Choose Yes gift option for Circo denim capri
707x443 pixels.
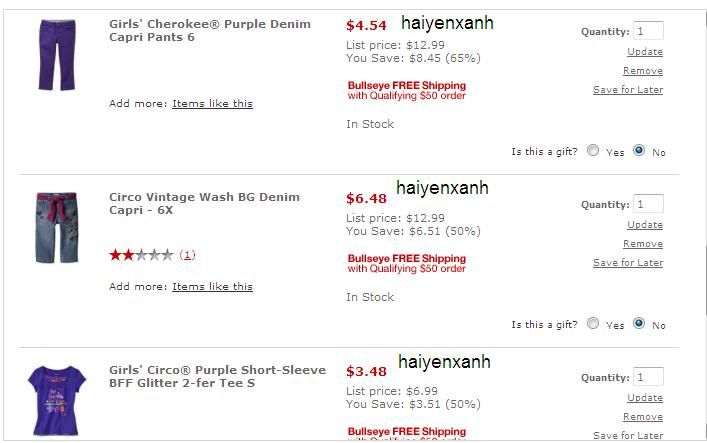pyautogui.click(x=593, y=324)
